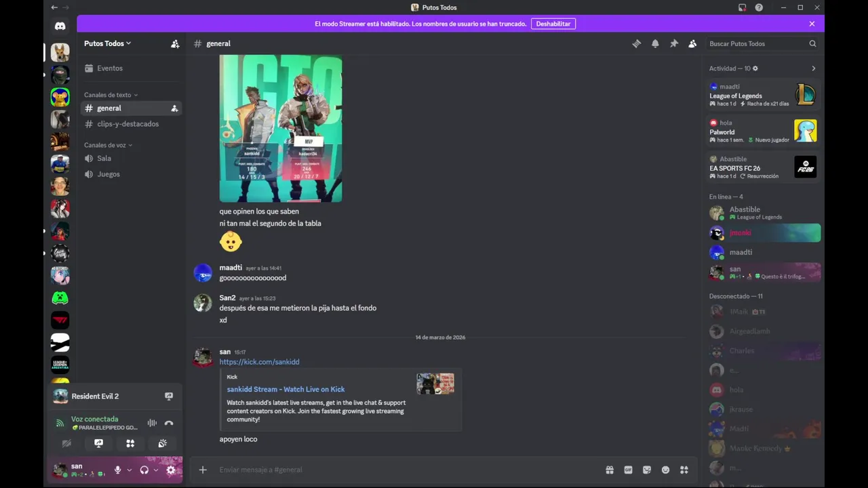The image size is (868, 488).
Task: Select member maadti in online list
Action: (x=763, y=252)
